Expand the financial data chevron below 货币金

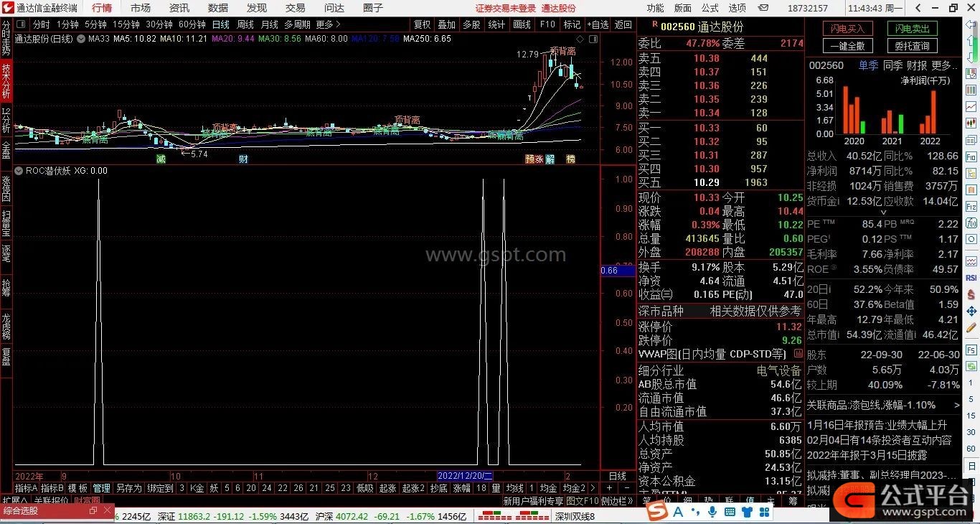tap(883, 212)
